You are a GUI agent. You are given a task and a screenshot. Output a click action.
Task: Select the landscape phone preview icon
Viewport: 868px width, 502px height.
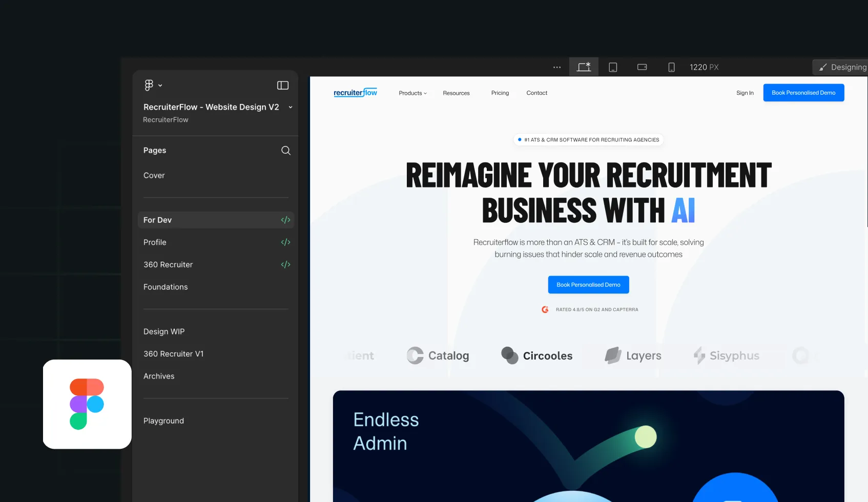(642, 67)
